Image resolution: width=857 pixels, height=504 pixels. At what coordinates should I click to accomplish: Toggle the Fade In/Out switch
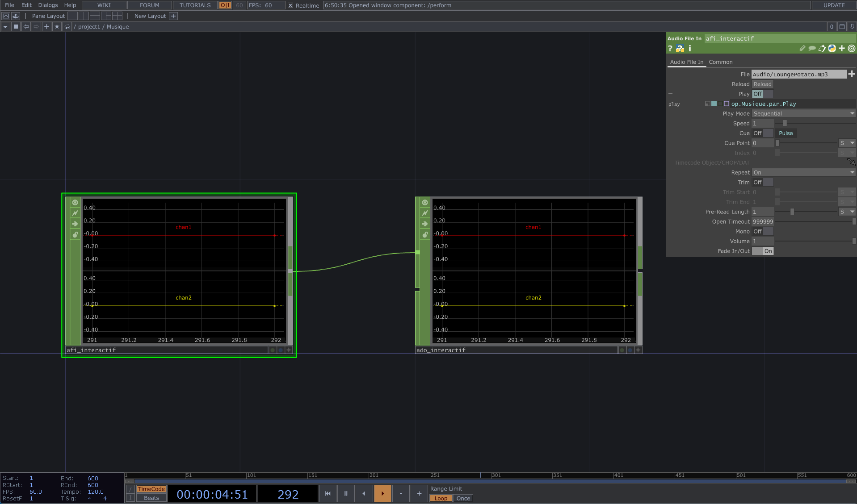(x=762, y=251)
